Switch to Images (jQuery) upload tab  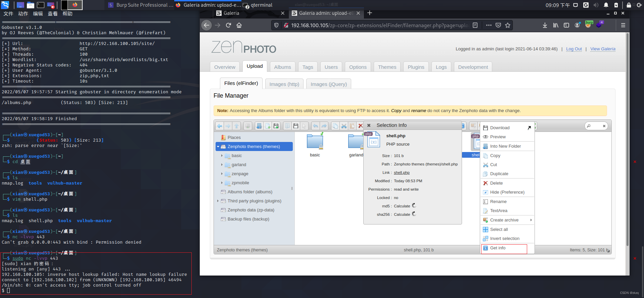(329, 84)
